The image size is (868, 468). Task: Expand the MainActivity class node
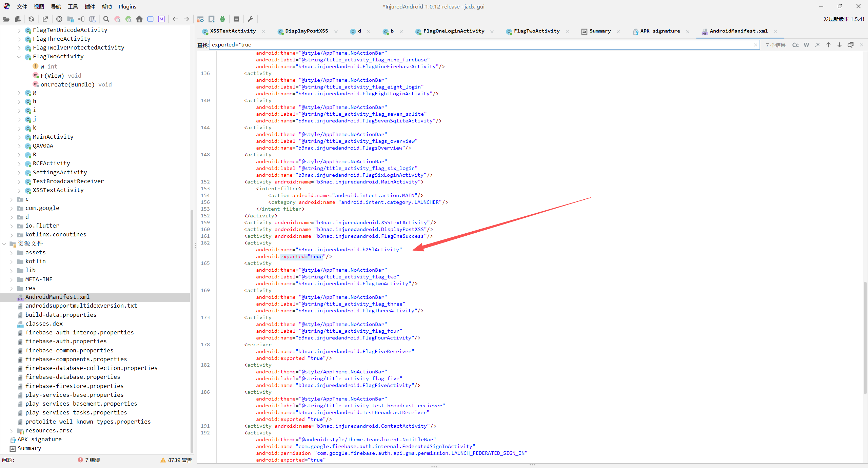pyautogui.click(x=19, y=137)
